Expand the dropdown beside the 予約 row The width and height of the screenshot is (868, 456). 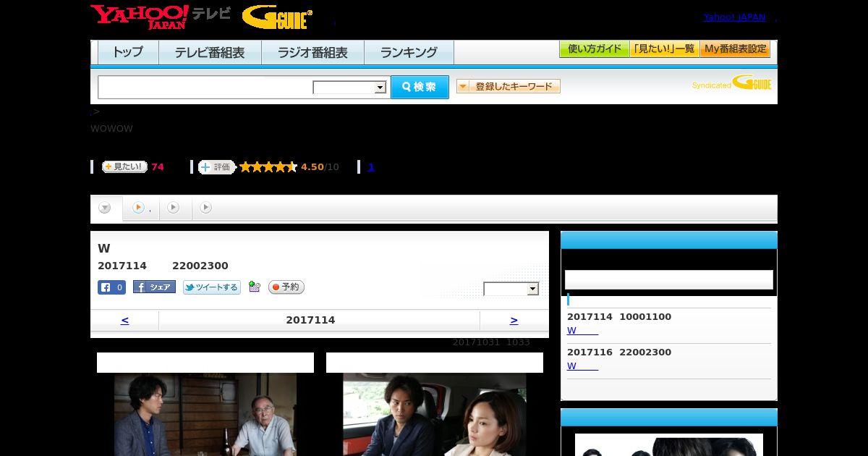[x=511, y=289]
